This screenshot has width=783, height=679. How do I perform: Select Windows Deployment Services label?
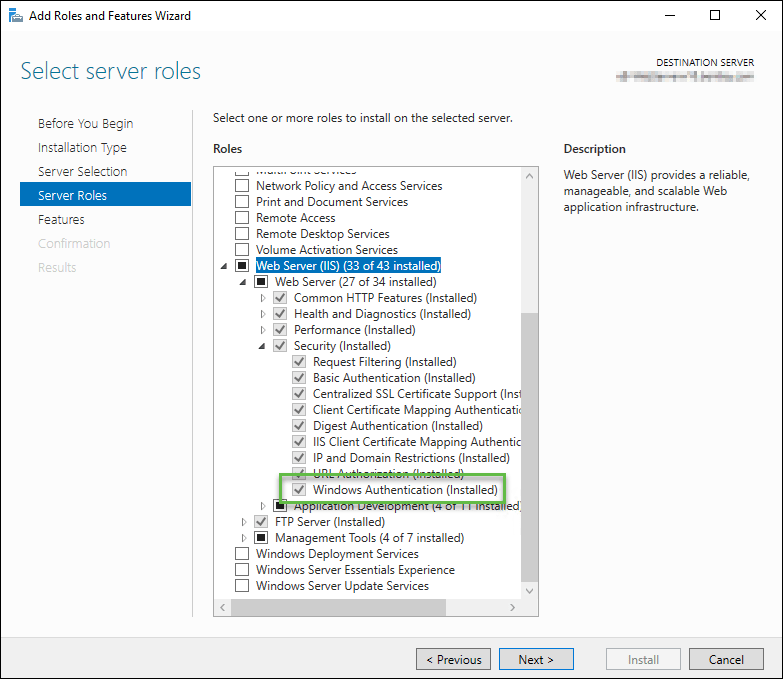[x=337, y=554]
